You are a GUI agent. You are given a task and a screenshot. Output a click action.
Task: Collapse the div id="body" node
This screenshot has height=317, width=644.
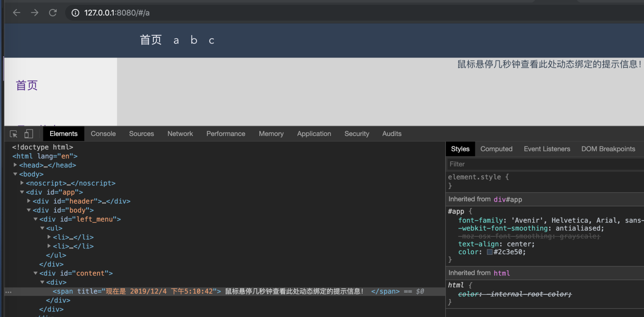click(x=29, y=210)
